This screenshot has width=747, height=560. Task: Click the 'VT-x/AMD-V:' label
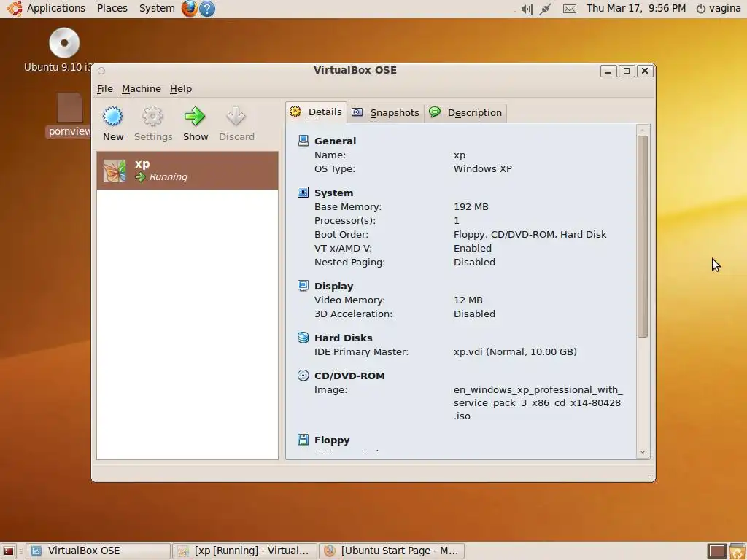[x=343, y=248]
